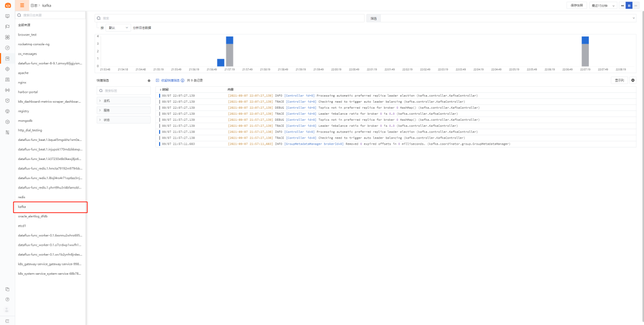
Task: Open quick filter settings gear icon
Action: tap(149, 80)
